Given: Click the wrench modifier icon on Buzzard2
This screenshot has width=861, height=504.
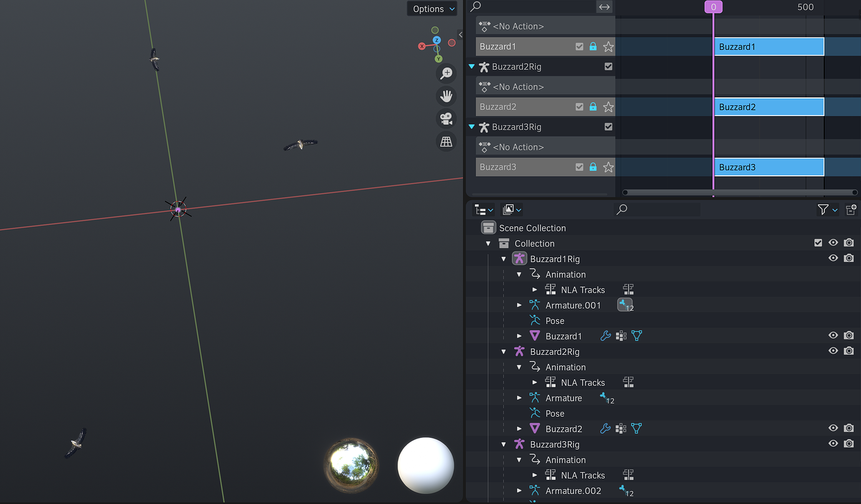Looking at the screenshot, I should point(605,429).
